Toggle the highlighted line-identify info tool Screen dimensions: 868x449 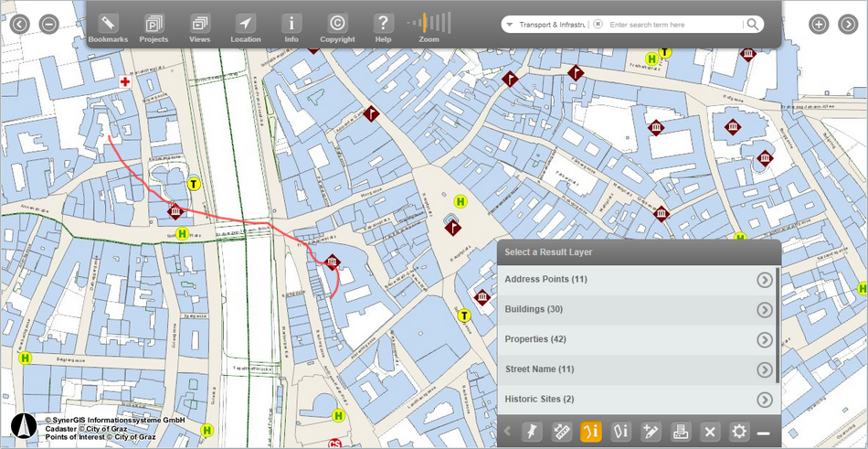(590, 432)
